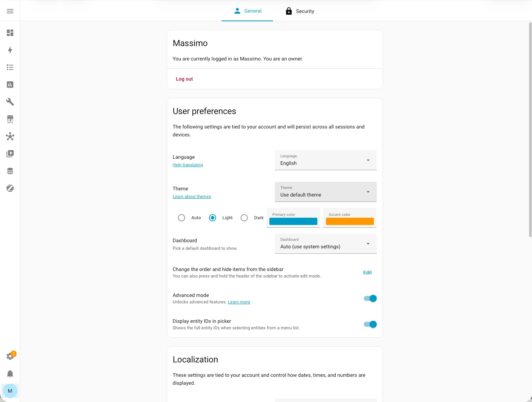This screenshot has width=532, height=402.
Task: Turn off Display entity IDs in picker
Action: (x=370, y=324)
